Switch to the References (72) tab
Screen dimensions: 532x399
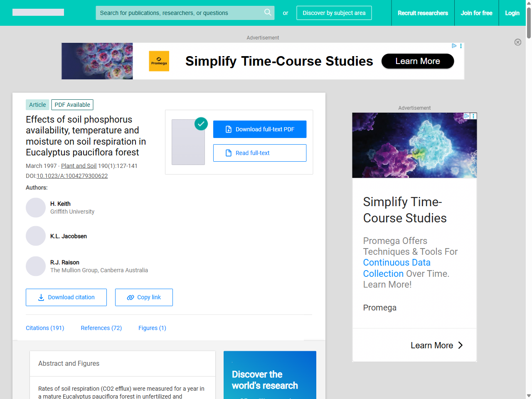[101, 328]
